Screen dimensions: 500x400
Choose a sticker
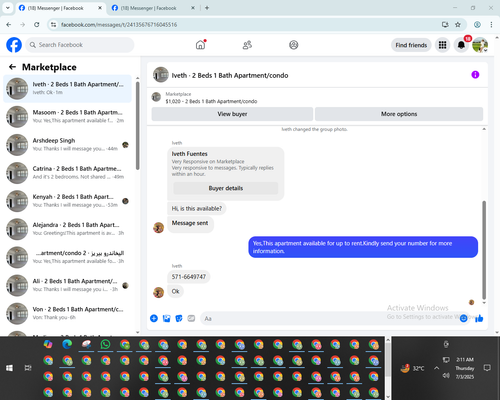click(x=179, y=318)
